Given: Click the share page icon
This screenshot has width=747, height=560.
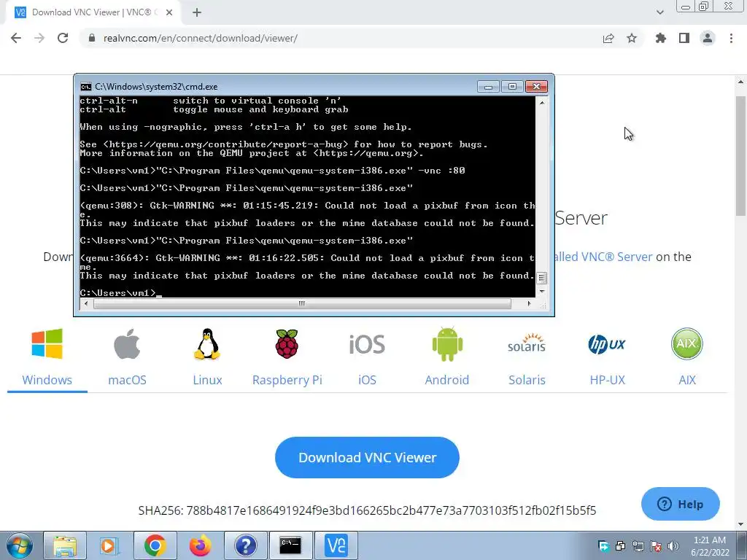Looking at the screenshot, I should (608, 38).
